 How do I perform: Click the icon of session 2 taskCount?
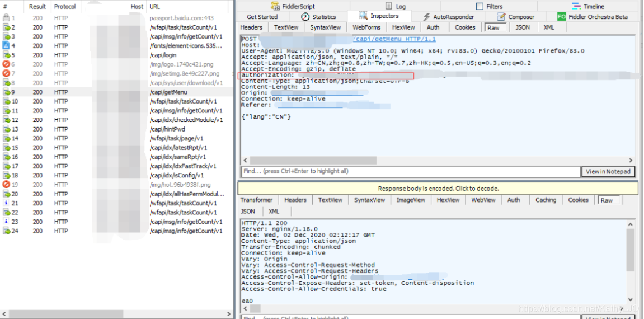[x=7, y=27]
